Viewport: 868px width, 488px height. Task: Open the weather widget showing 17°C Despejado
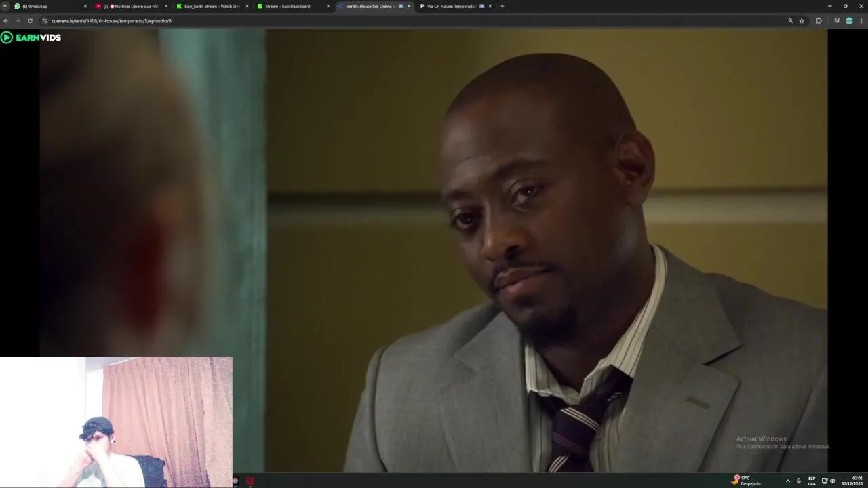[746, 480]
